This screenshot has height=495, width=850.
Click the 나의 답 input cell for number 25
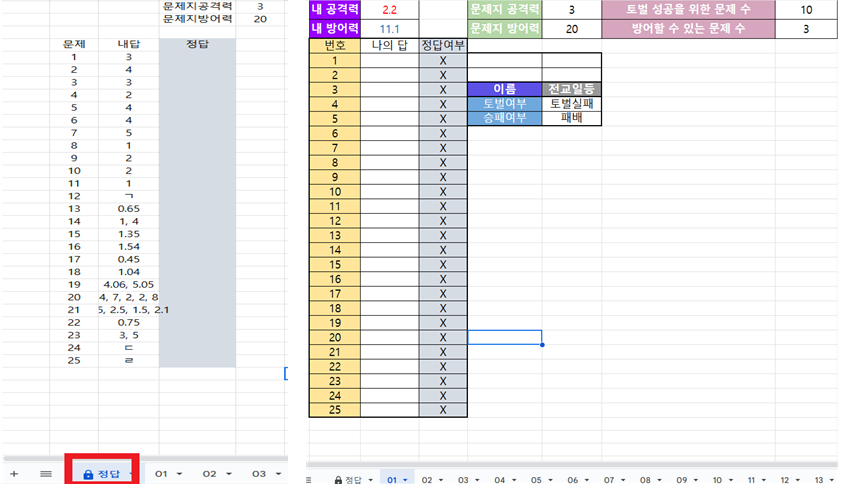click(x=389, y=410)
